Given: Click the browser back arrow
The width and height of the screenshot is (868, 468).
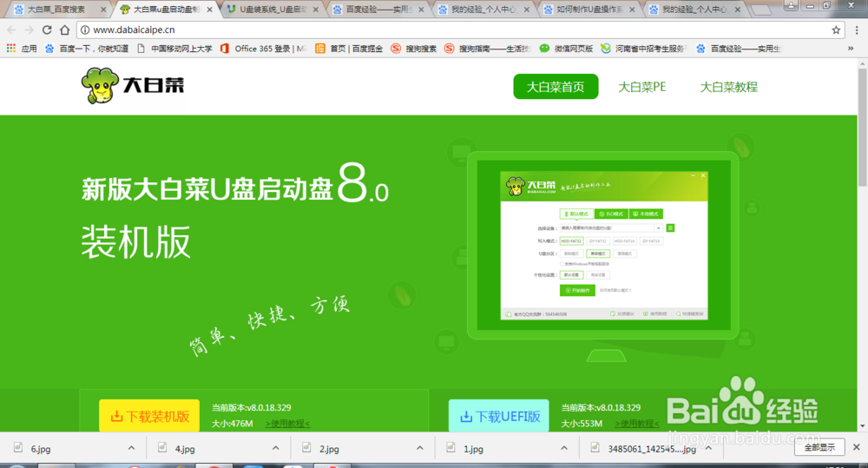Looking at the screenshot, I should click(x=11, y=30).
